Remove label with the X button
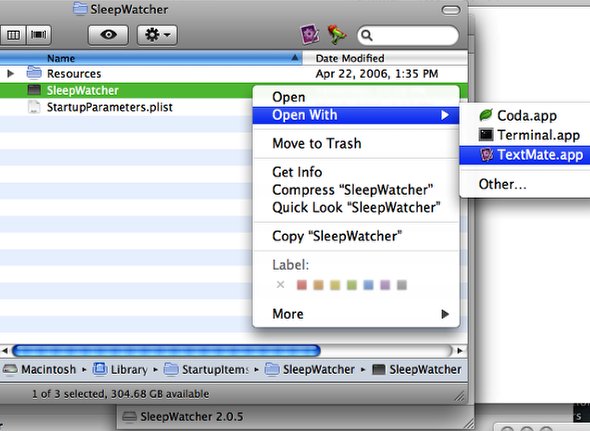The width and height of the screenshot is (590, 431). point(280,285)
